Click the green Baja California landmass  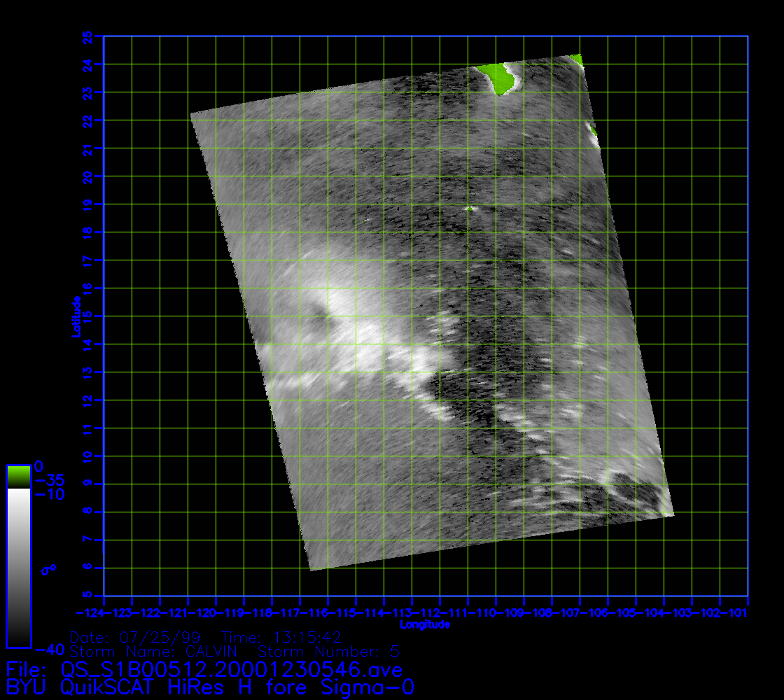point(500,77)
